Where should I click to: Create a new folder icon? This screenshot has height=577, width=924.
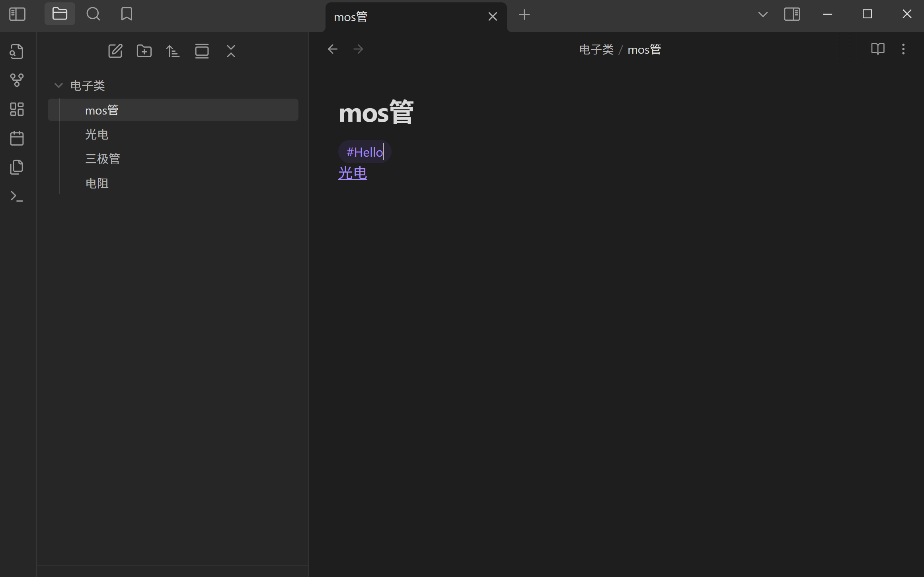[144, 51]
